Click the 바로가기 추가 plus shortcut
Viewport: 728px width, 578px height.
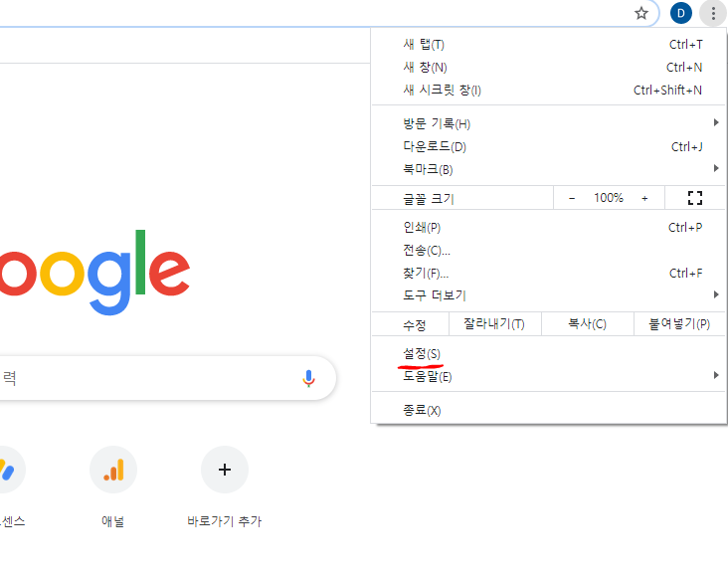[225, 470]
